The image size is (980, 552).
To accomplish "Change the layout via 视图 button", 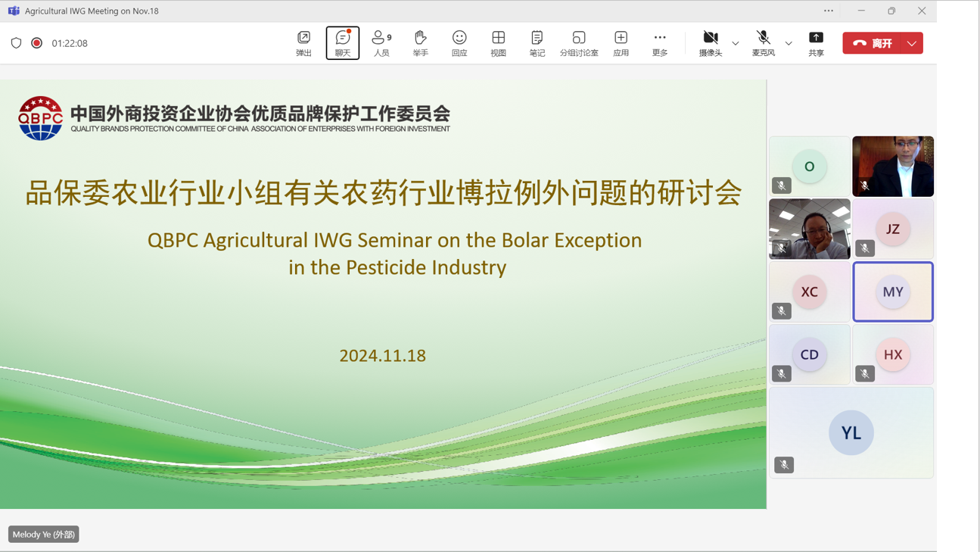I will 498,43.
